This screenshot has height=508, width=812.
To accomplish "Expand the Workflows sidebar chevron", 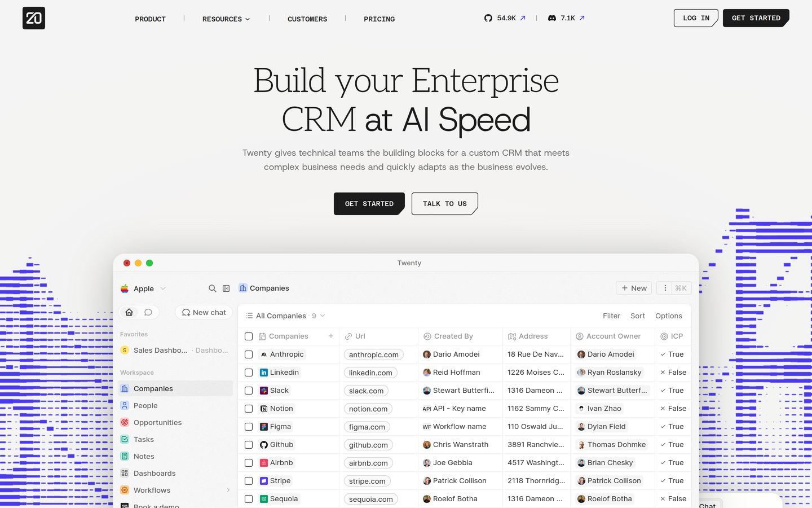I will (x=228, y=490).
